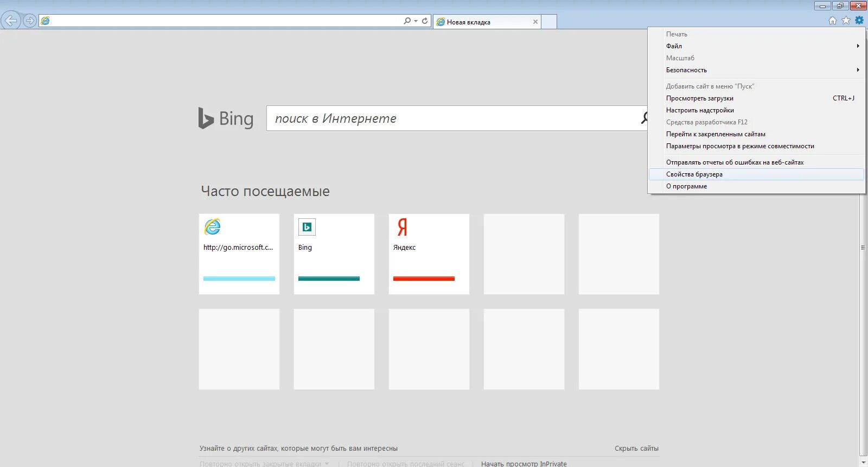Click the Back navigation arrow
Viewport: 868px width, 467px height.
coord(11,21)
